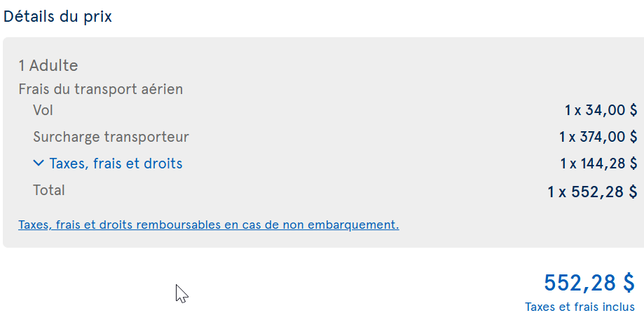This screenshot has width=644, height=320.
Task: Click the 1 x 552,28 $ total amount
Action: click(x=593, y=192)
